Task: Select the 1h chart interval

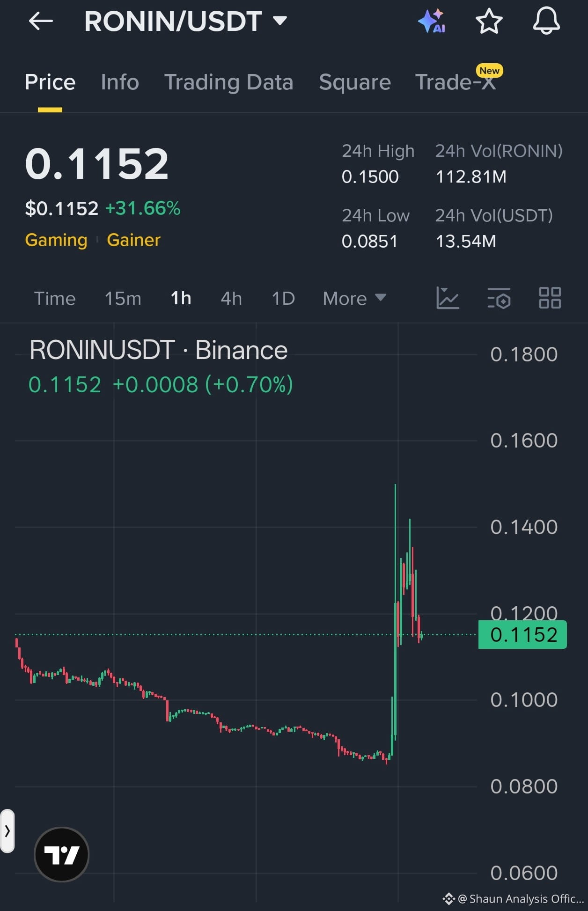Action: click(x=181, y=298)
